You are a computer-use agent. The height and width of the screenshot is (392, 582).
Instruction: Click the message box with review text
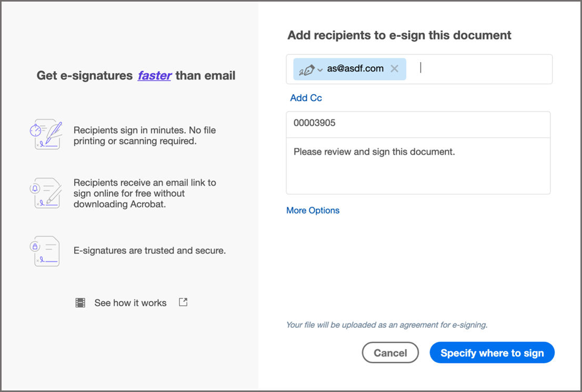pyautogui.click(x=418, y=165)
